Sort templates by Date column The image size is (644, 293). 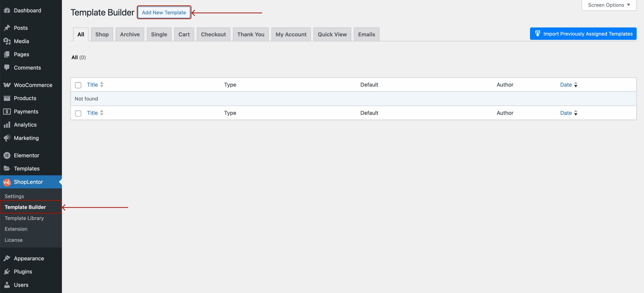tap(565, 85)
